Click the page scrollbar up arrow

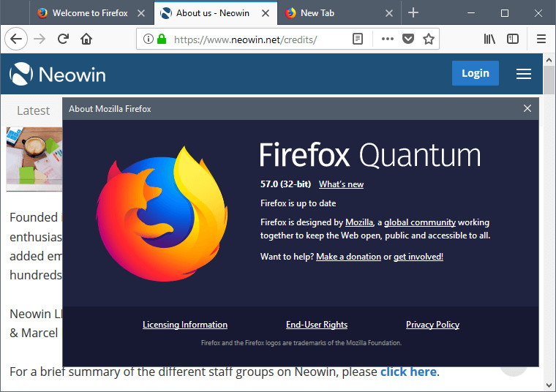point(549,60)
